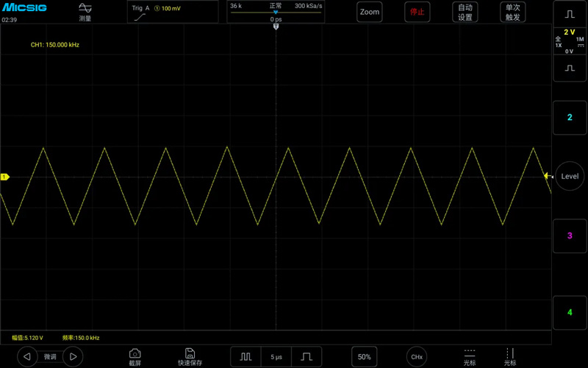Tap the top pulse waveform icon above 2 V
588x368 pixels.
570,14
